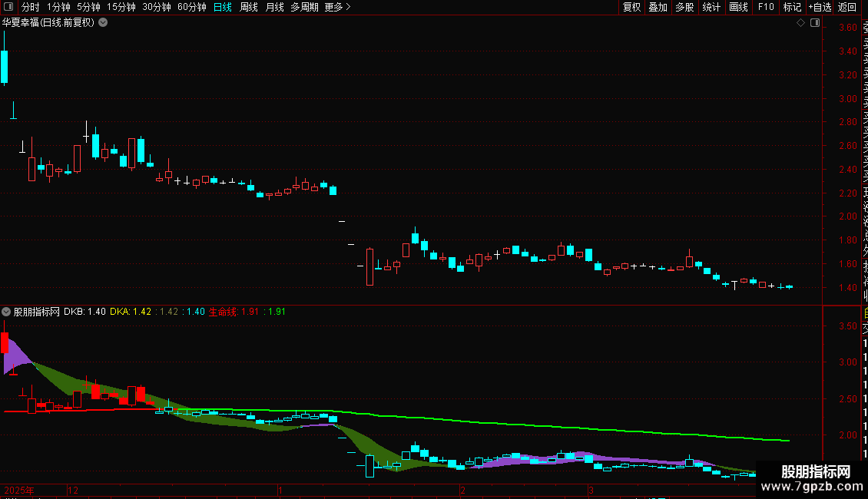The width and height of the screenshot is (868, 499).
Task: Click the 标记 mark button
Action: tap(792, 7)
